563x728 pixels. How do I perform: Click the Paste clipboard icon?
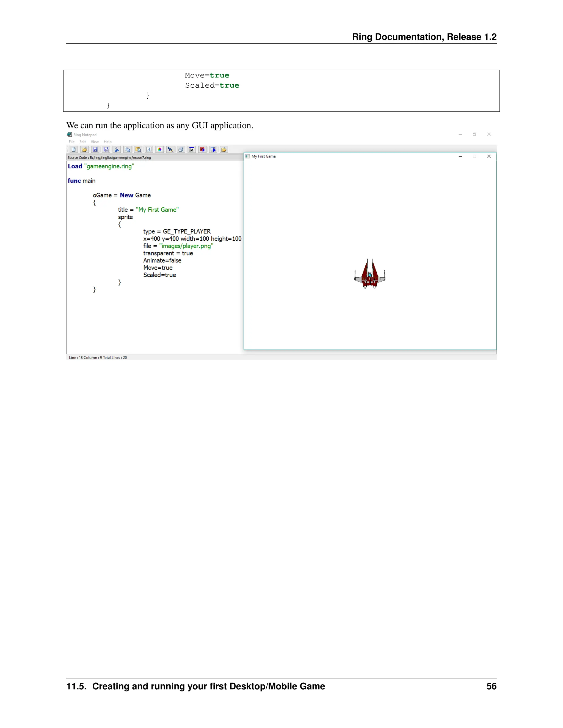[138, 149]
